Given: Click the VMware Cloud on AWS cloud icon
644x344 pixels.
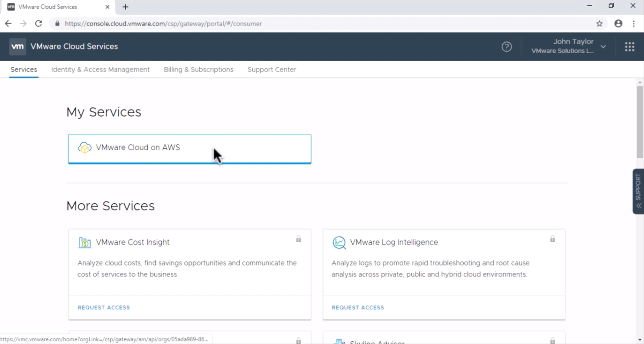Looking at the screenshot, I should click(x=85, y=148).
